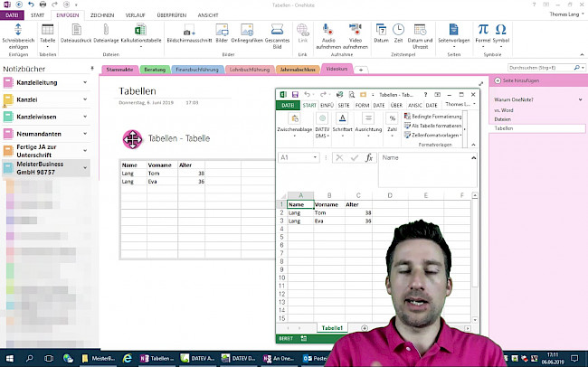Click the fx insert function icon in Excel
This screenshot has height=367, width=588.
tap(368, 157)
